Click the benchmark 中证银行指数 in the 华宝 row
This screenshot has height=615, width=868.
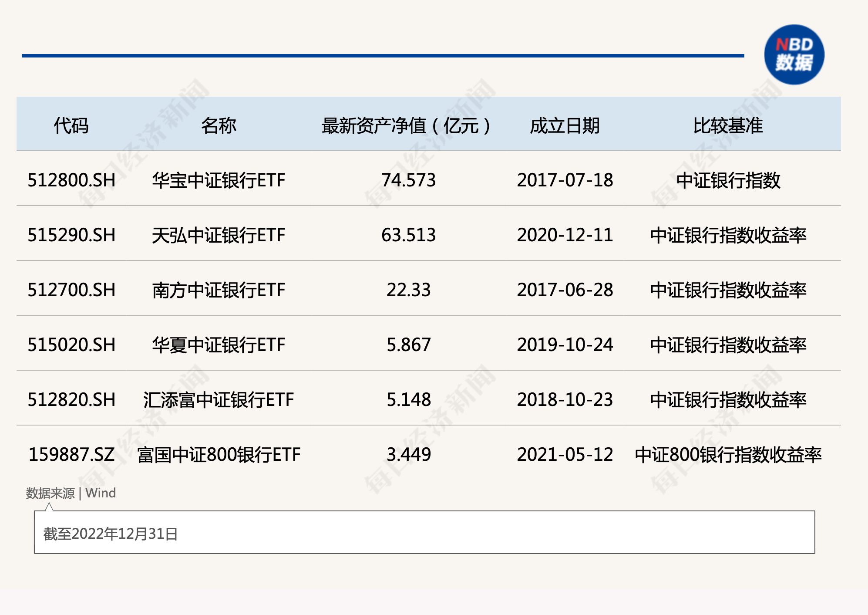click(x=728, y=180)
